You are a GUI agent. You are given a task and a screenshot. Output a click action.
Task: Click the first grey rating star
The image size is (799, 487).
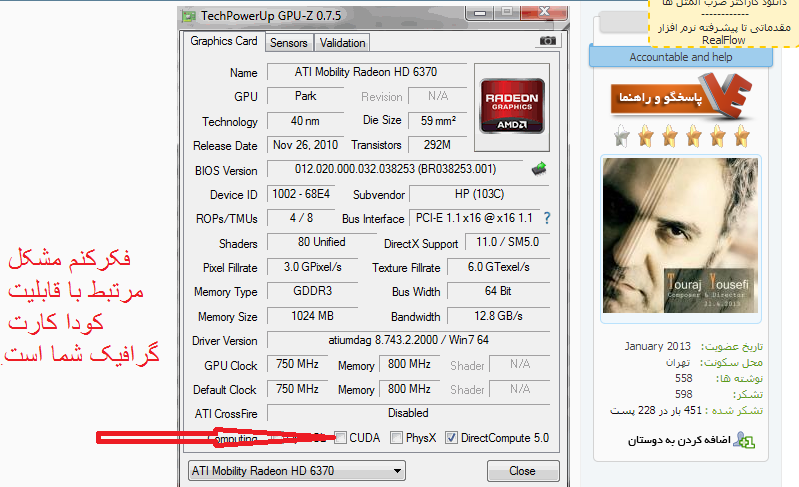pyautogui.click(x=622, y=136)
